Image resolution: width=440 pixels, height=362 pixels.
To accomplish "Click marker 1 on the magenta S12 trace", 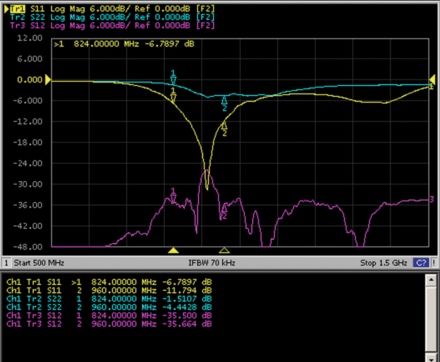I will coord(173,196).
